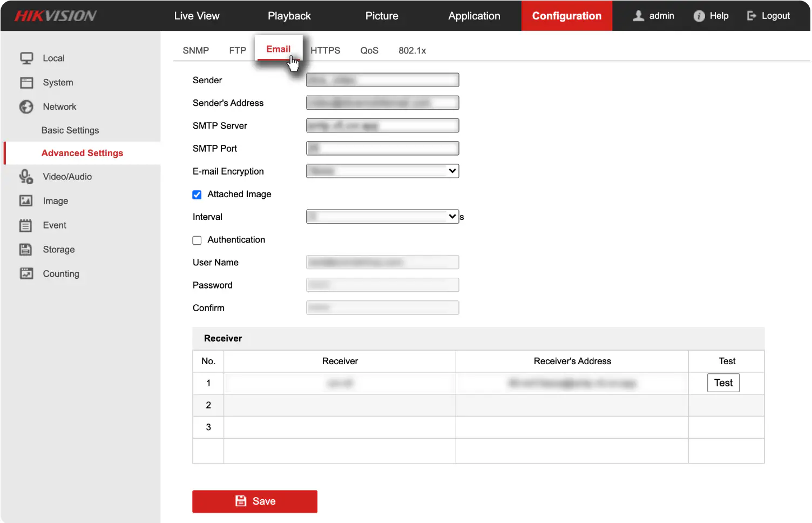Select the Storage disk icon
This screenshot has width=812, height=523.
tap(26, 250)
